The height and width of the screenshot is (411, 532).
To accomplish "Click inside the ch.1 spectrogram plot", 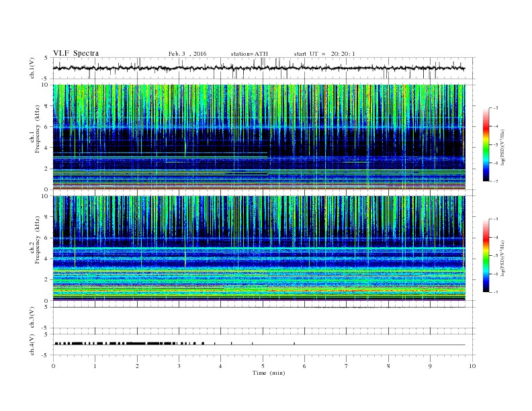I will tap(259, 137).
